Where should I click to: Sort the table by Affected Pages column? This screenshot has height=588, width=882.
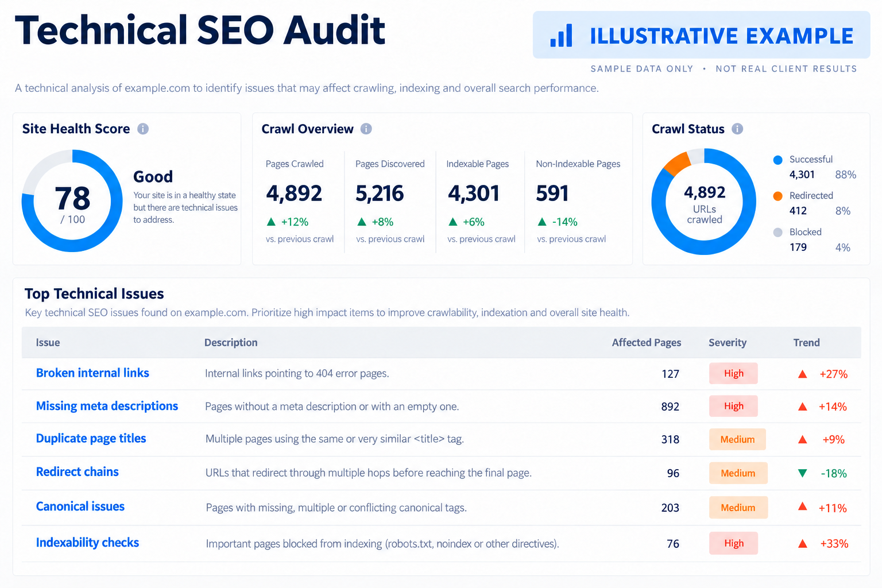coord(647,343)
